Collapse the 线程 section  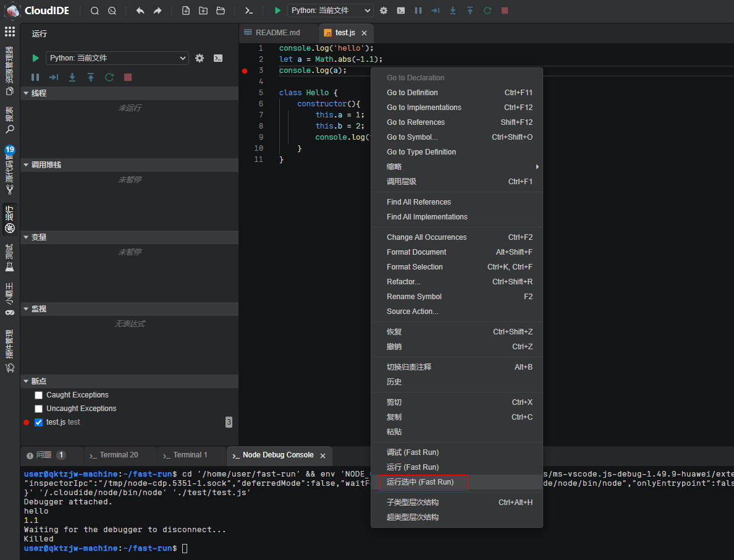(38, 93)
